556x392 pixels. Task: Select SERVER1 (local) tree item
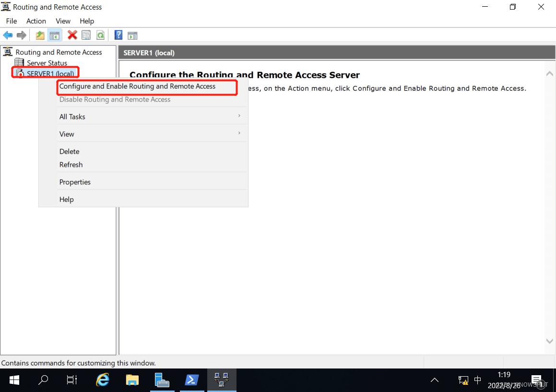(50, 73)
